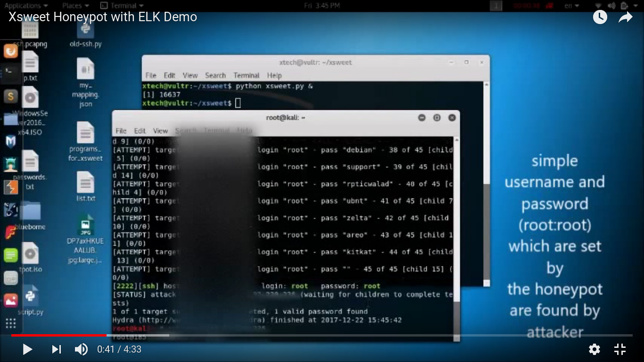Click the Hydra finished at 2017-12-22 line

[x=257, y=320]
